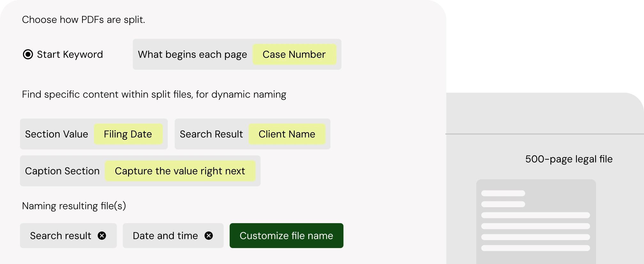Click the Section Value label

(57, 134)
